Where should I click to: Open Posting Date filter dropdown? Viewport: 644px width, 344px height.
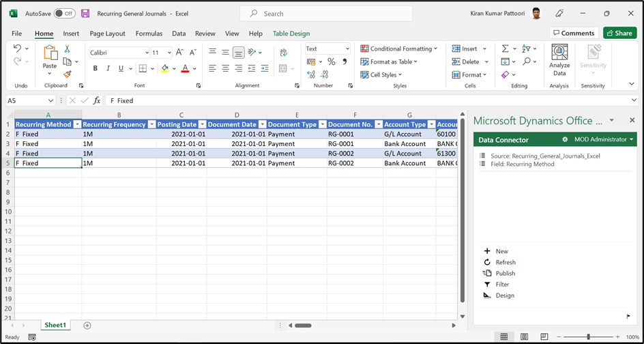tap(202, 124)
